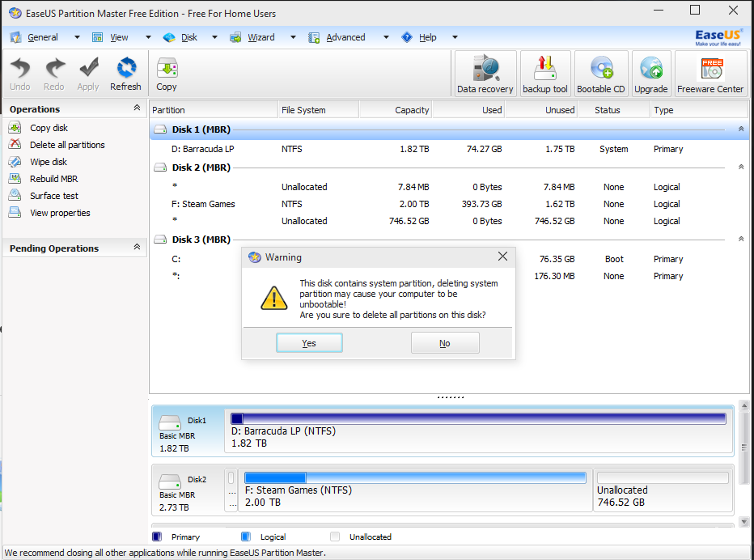Click the Unallocated legend color swatch
The image size is (754, 560).
(335, 537)
